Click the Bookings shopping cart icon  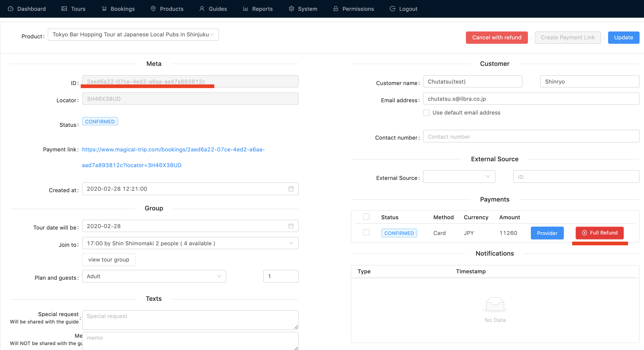point(104,9)
